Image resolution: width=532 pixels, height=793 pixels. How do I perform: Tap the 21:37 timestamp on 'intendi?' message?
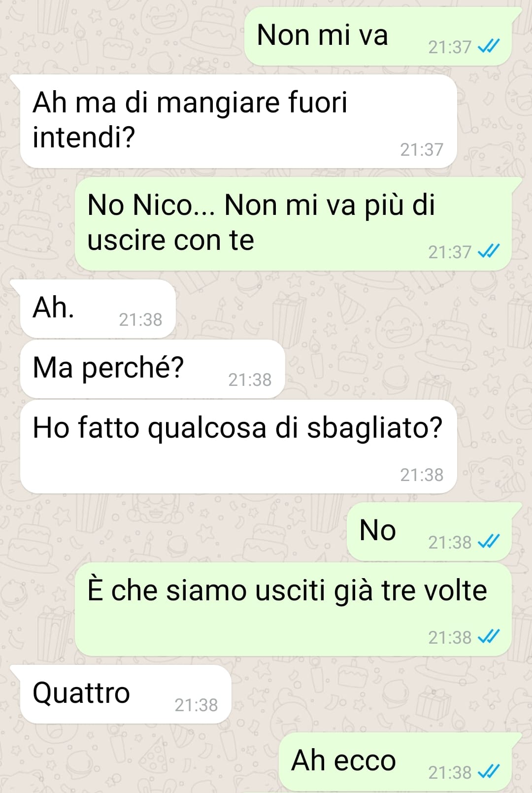422,149
